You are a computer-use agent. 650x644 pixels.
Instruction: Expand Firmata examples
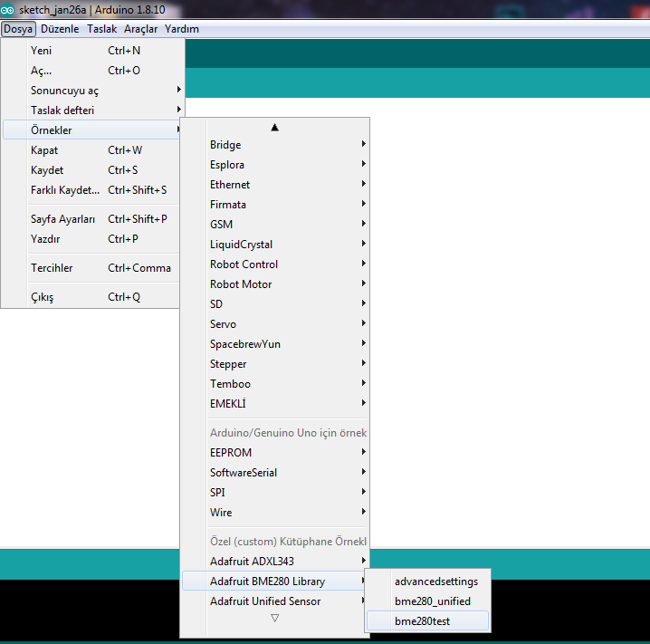[x=275, y=205]
